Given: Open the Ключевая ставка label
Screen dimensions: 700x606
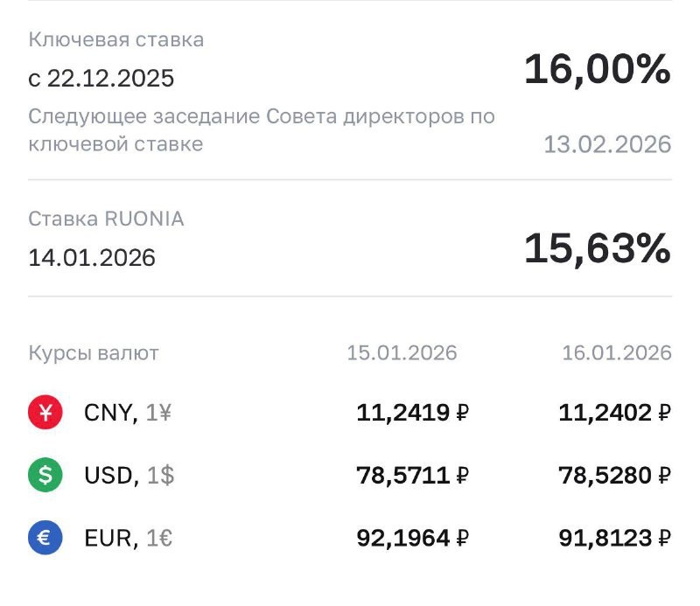Looking at the screenshot, I should tap(116, 39).
